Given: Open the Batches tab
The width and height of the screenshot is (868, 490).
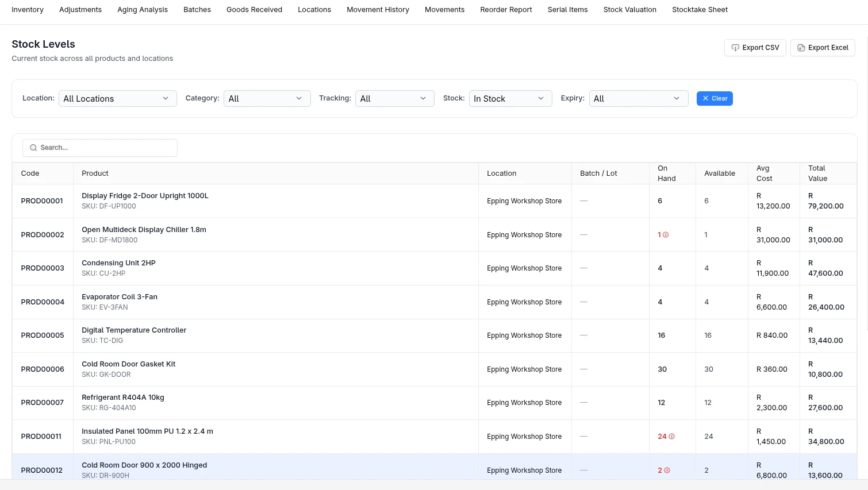Looking at the screenshot, I should tap(197, 10).
